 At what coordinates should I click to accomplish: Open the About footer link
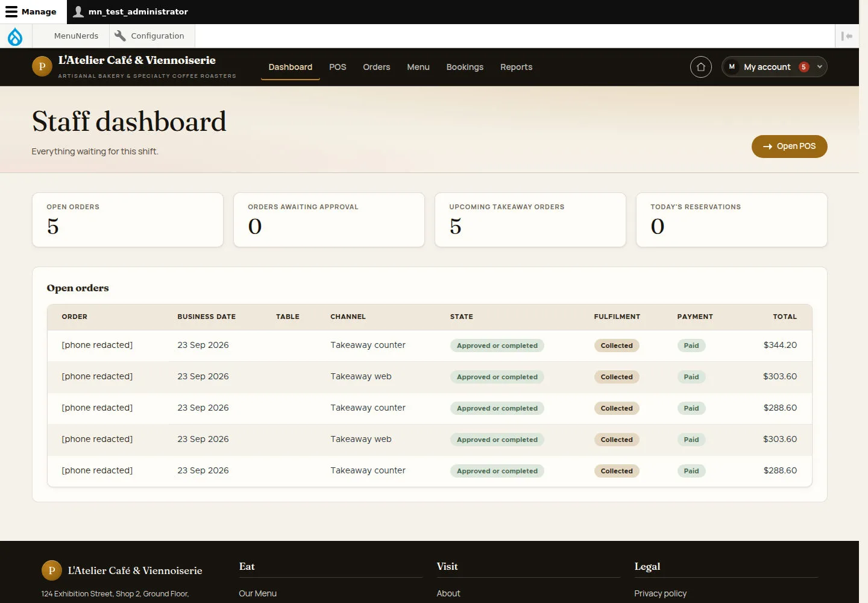point(448,593)
